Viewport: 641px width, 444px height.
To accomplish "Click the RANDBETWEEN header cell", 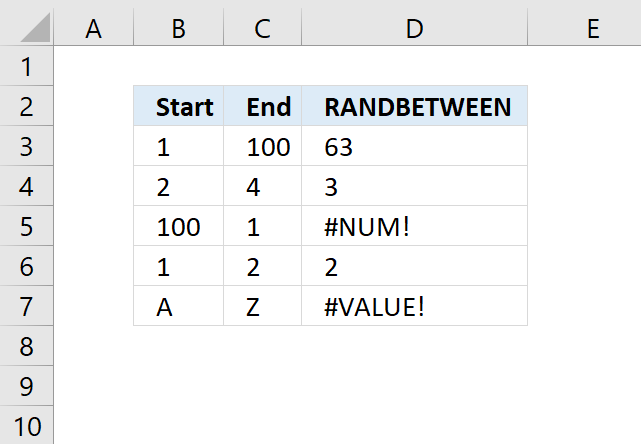I will (x=415, y=106).
